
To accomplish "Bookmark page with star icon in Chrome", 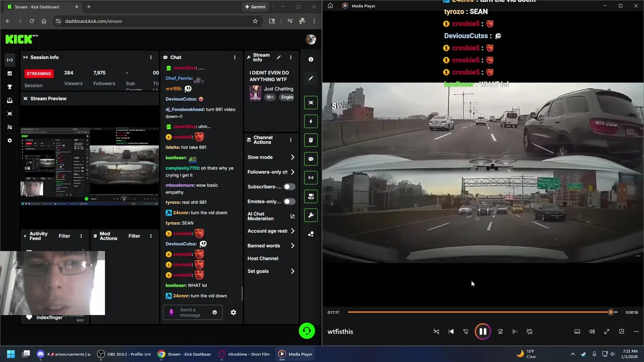I will [255, 21].
